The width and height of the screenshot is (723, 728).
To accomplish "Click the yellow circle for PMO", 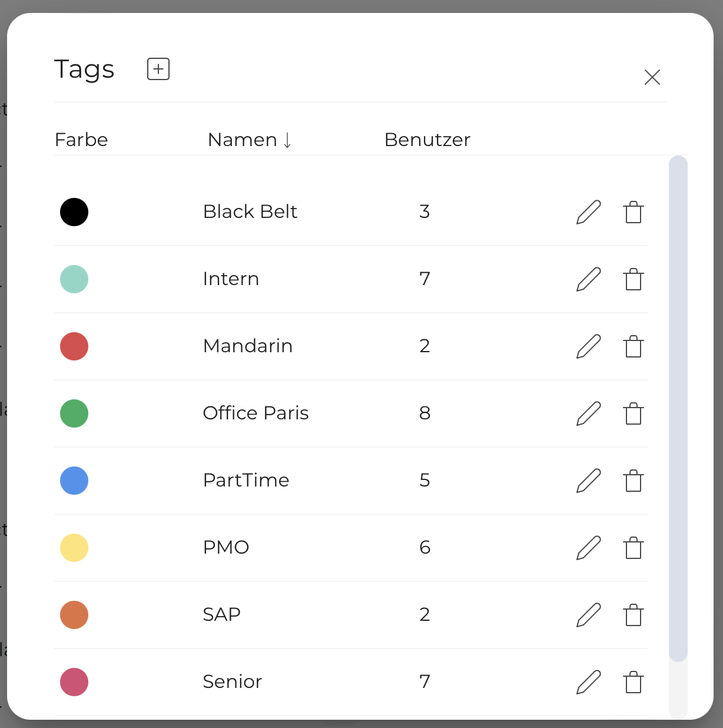I will (74, 548).
